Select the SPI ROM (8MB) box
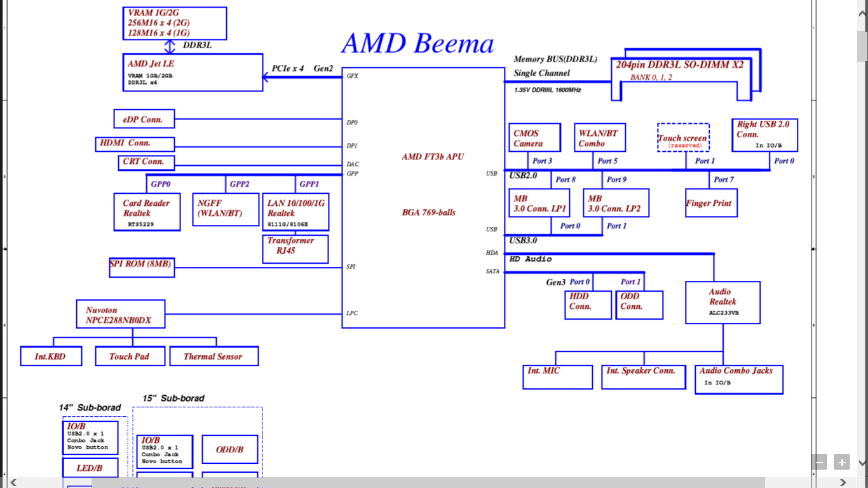 (142, 268)
